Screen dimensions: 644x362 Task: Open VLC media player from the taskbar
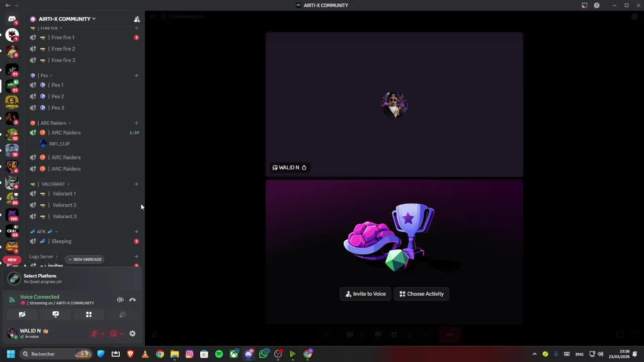[145, 354]
